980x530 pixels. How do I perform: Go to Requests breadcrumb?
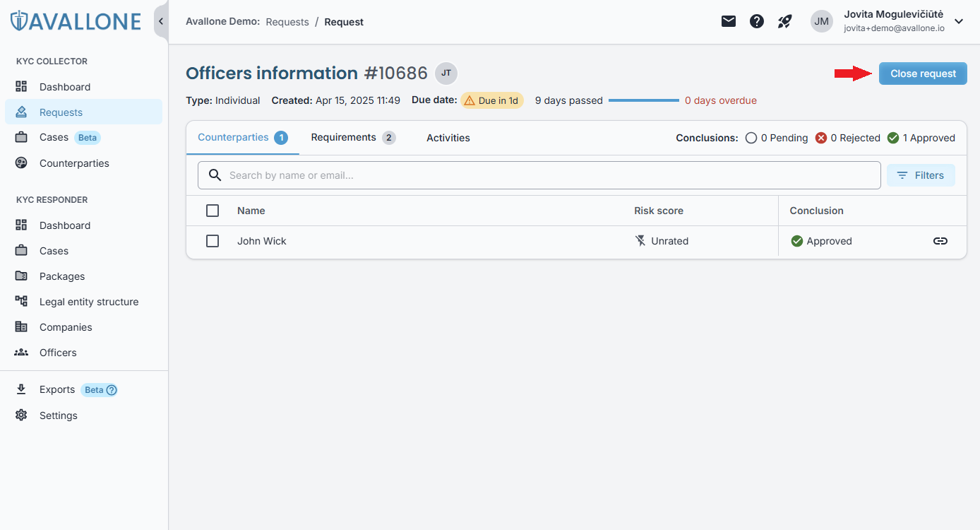click(x=287, y=22)
